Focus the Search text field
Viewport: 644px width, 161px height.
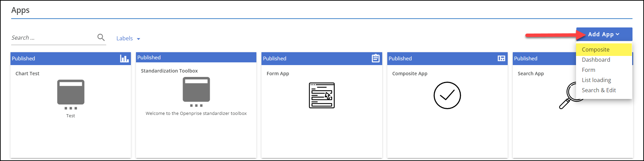pyautogui.click(x=52, y=38)
